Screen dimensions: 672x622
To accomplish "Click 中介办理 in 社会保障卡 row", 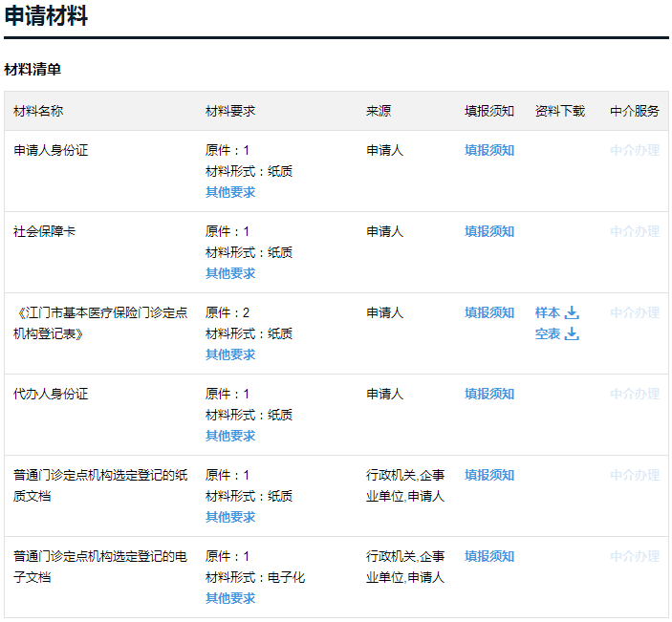I will coord(635,232).
